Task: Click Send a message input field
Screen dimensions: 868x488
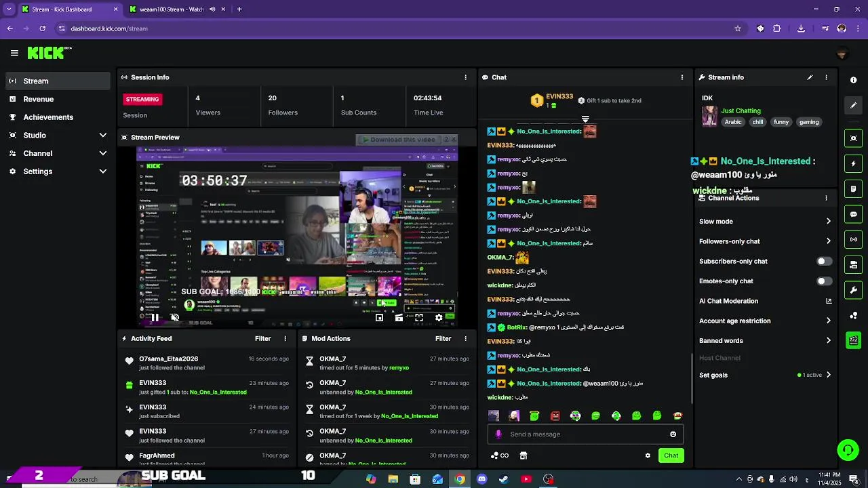Action: coord(585,434)
